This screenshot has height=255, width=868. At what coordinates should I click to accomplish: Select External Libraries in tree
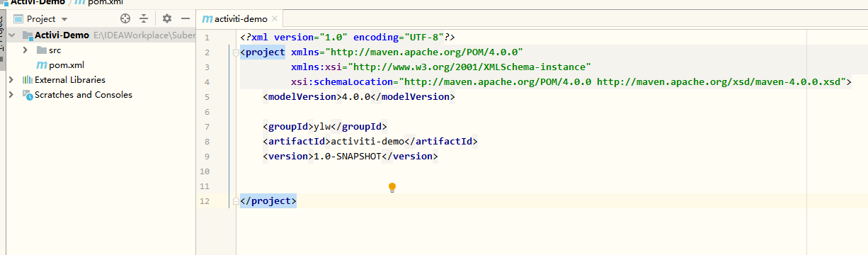pos(70,80)
